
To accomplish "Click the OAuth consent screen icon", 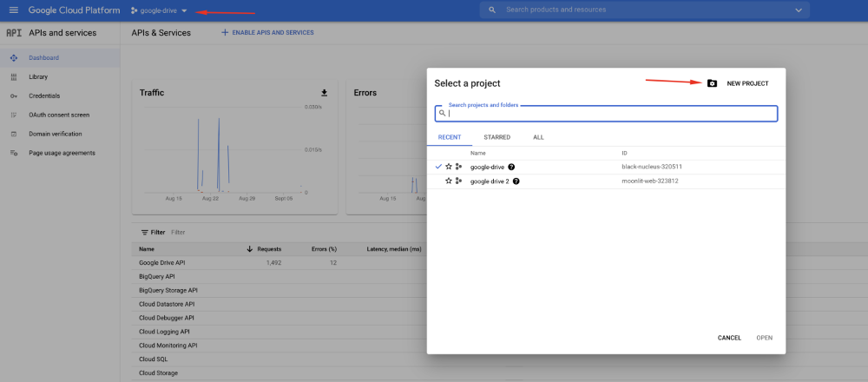I will pyautogui.click(x=14, y=115).
